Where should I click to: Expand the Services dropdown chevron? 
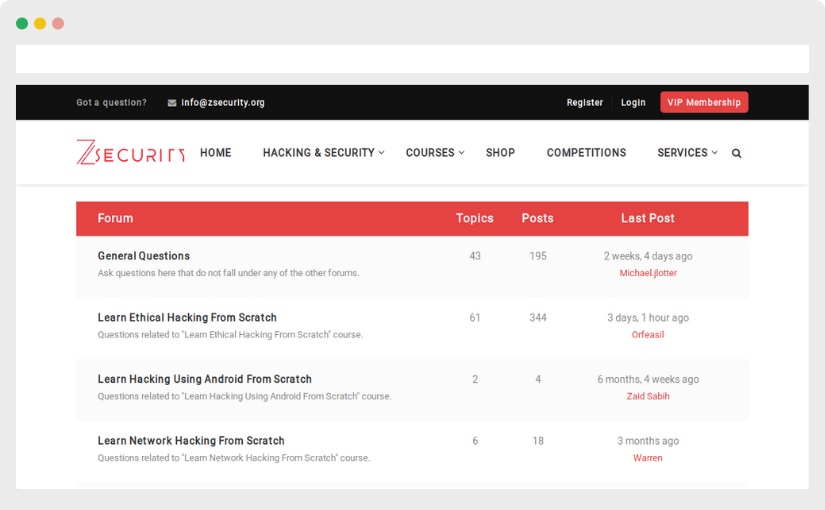pos(715,153)
